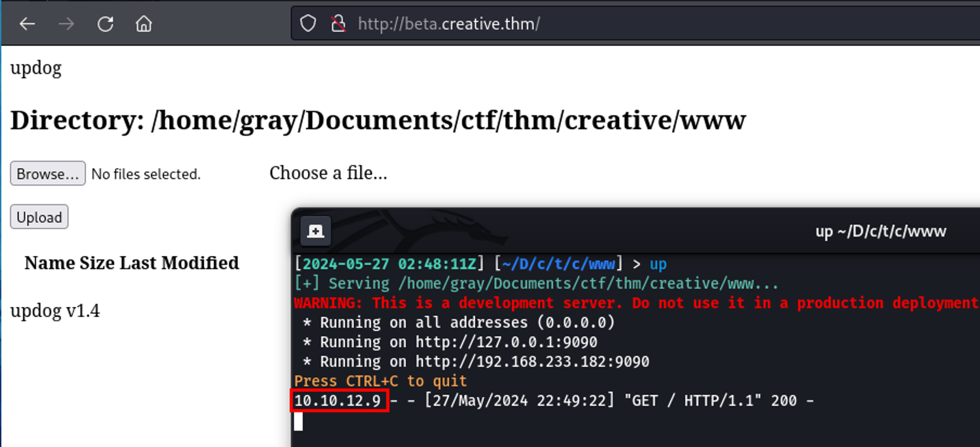
Task: Click the http://192.168.233.182:9090 address in terminal
Action: pos(533,362)
